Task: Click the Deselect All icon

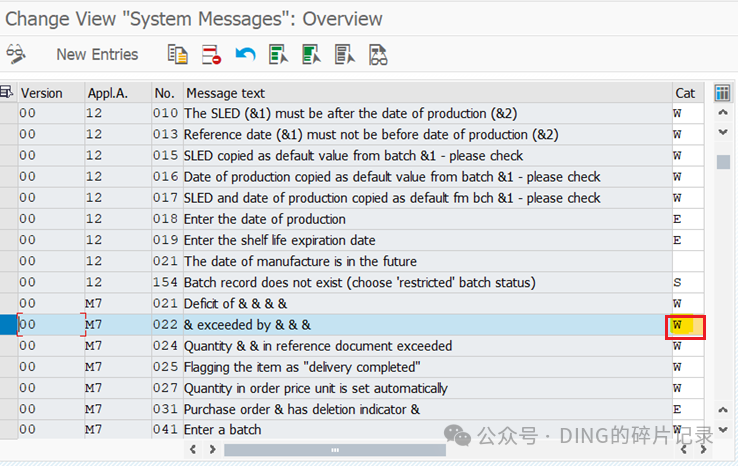Action: (345, 55)
